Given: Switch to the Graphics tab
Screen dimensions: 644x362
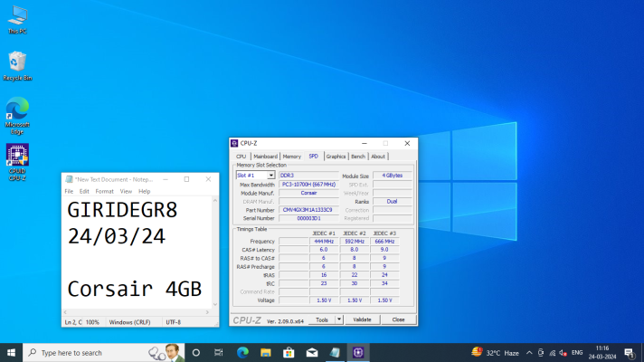Looking at the screenshot, I should pyautogui.click(x=336, y=157).
